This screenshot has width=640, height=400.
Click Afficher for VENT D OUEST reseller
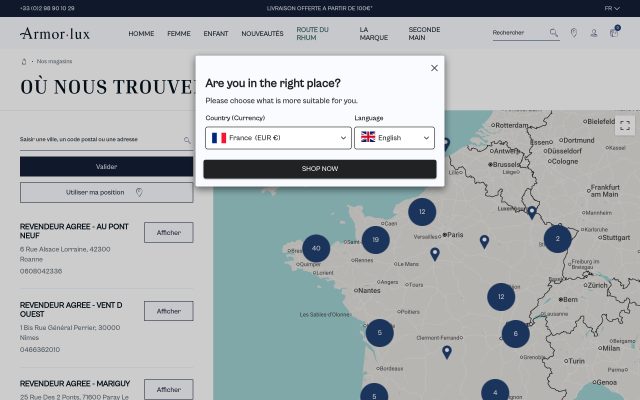169,311
